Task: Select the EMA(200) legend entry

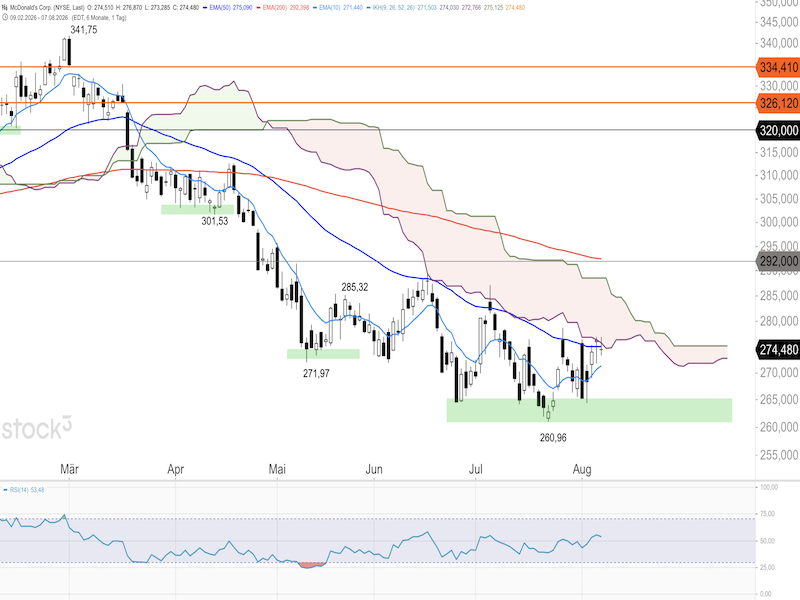Action: 282,8
